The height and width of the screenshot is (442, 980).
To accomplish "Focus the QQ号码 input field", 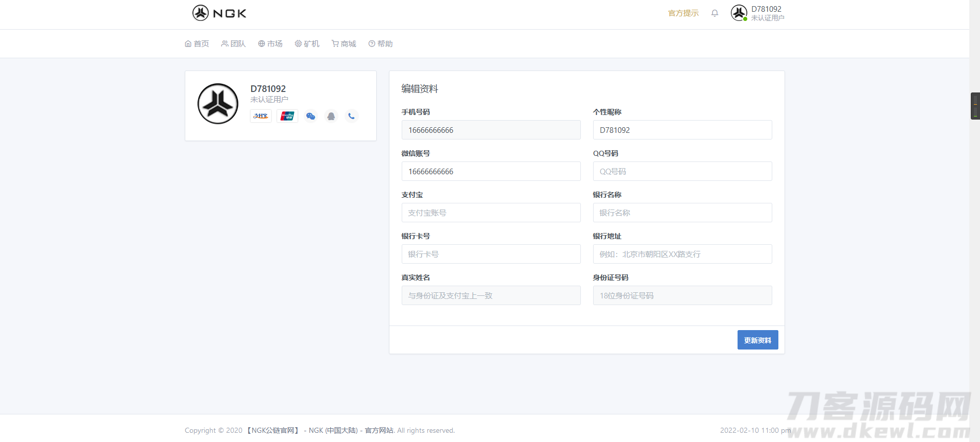I will coord(682,171).
